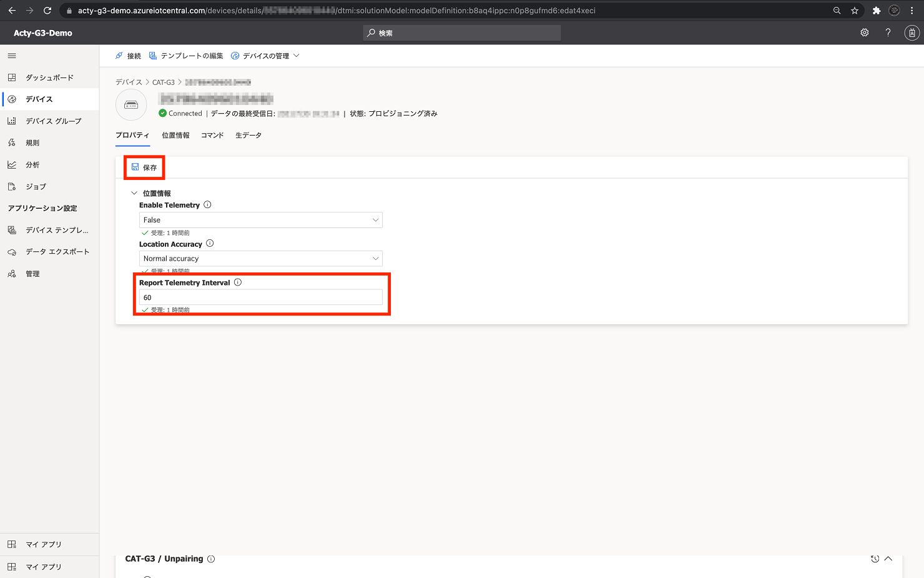Screen dimensions: 924x578
Task: Click the settings gear icon in header
Action: click(x=865, y=32)
